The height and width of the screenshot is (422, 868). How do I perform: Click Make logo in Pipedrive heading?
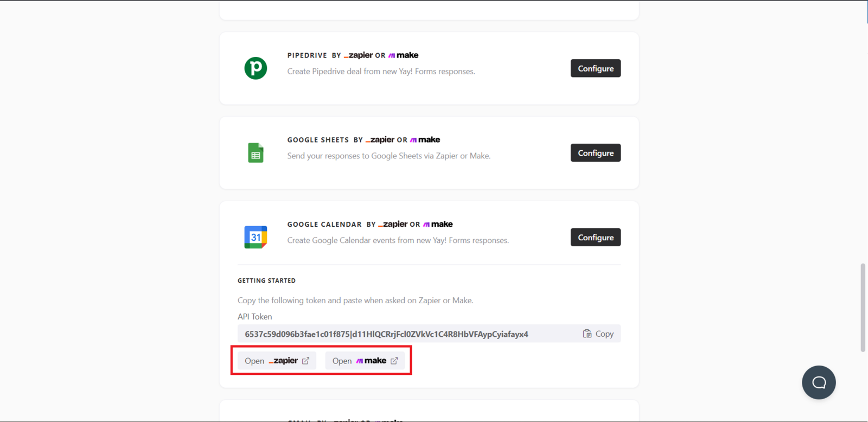tap(404, 55)
